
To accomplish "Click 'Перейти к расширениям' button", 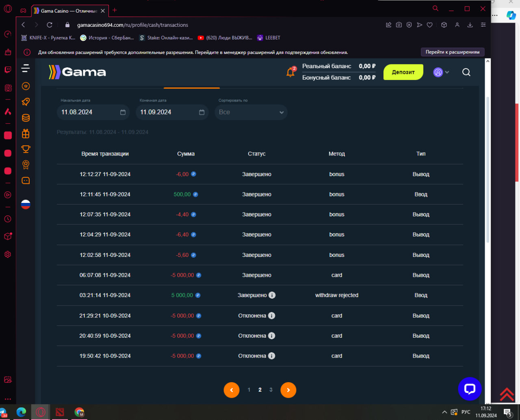I will 453,52.
